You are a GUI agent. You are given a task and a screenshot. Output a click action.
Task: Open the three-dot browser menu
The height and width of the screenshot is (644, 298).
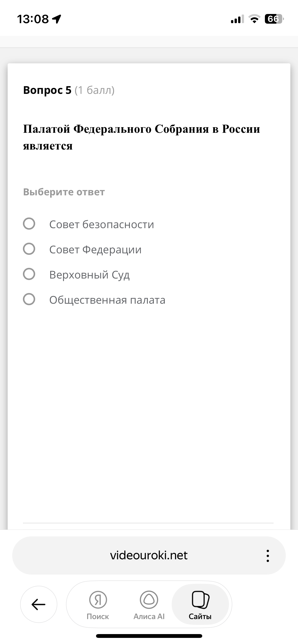click(267, 555)
